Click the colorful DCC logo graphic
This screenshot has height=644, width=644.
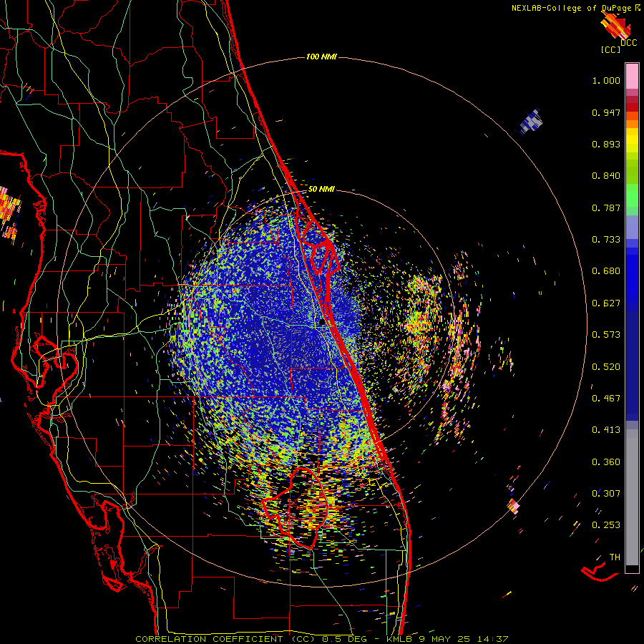(615, 26)
